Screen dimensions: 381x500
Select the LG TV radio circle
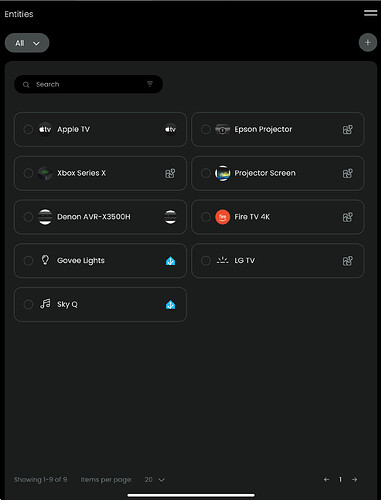[206, 260]
